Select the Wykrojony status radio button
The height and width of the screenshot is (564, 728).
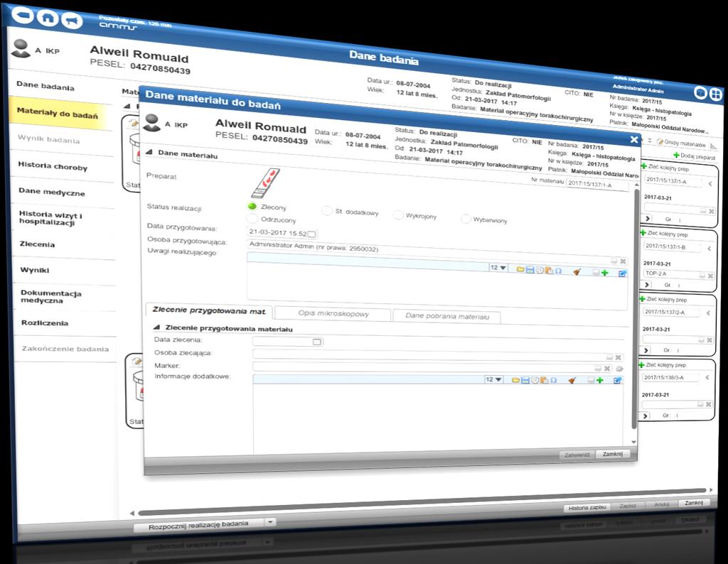click(x=398, y=215)
